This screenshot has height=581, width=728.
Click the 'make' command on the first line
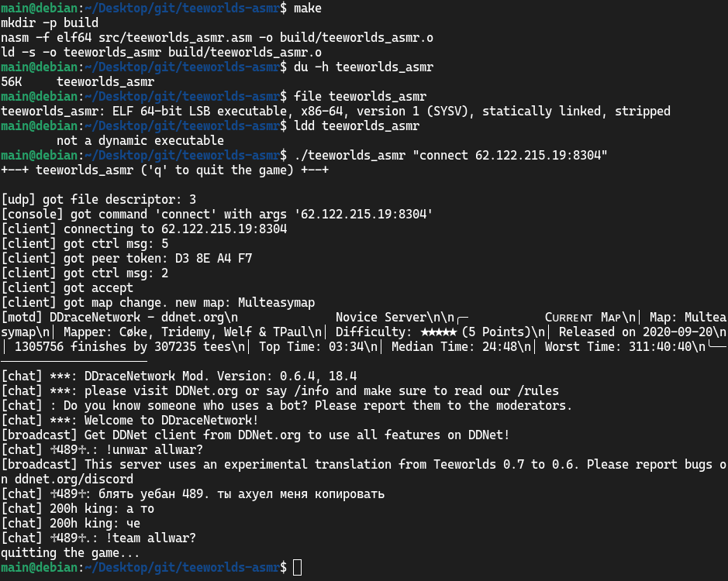307,9
